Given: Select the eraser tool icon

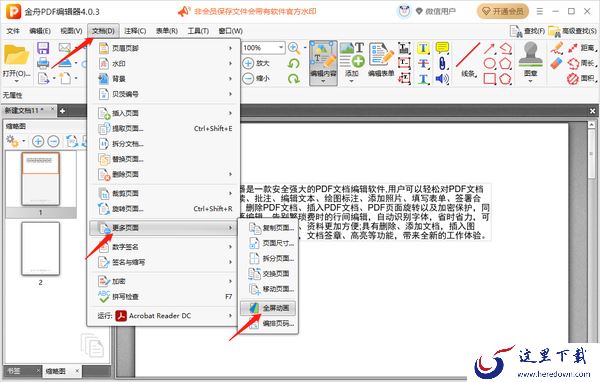Looking at the screenshot, I should pyautogui.click(x=556, y=63).
